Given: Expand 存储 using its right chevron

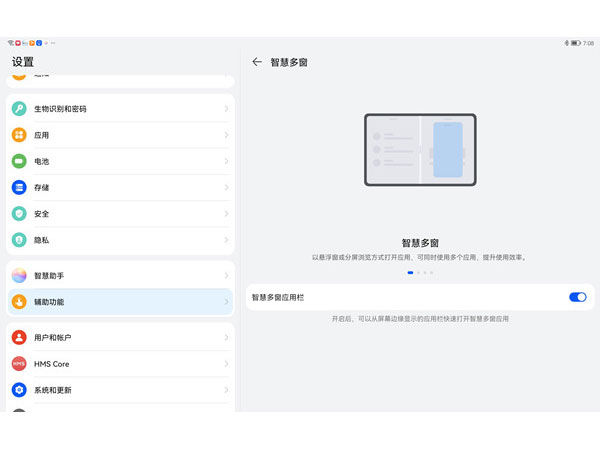Looking at the screenshot, I should [226, 187].
